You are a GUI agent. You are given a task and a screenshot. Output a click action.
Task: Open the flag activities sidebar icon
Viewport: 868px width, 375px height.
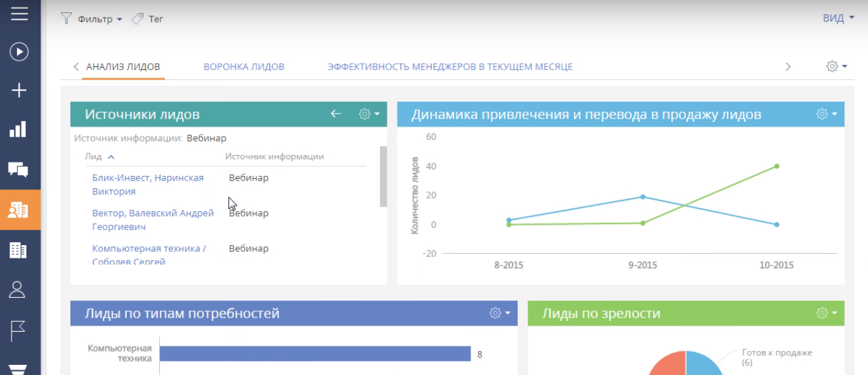[18, 330]
